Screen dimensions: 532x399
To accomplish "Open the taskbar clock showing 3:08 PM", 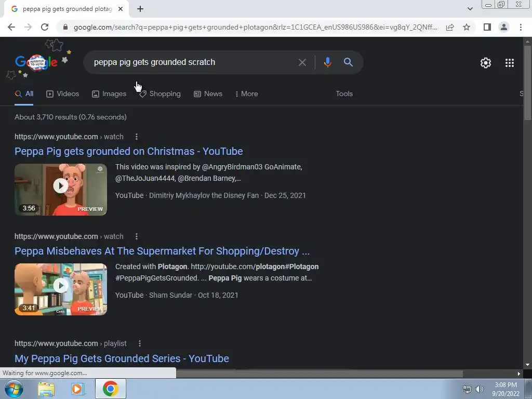I will 506,389.
